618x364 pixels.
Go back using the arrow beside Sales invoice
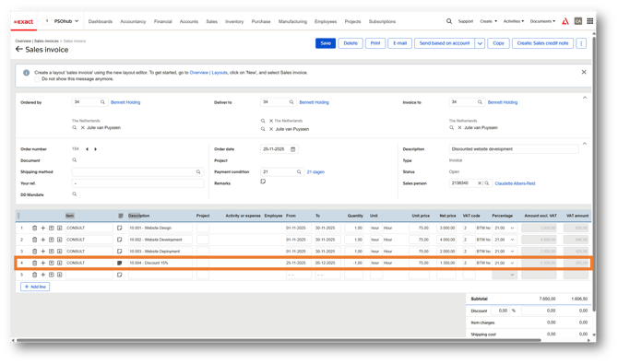click(x=19, y=49)
